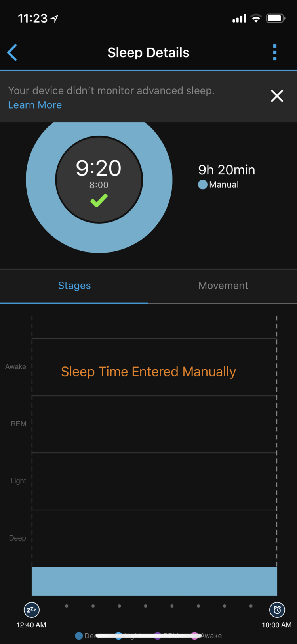Tap the Wi-Fi status icon
Image resolution: width=297 pixels, height=644 pixels.
pyautogui.click(x=256, y=19)
